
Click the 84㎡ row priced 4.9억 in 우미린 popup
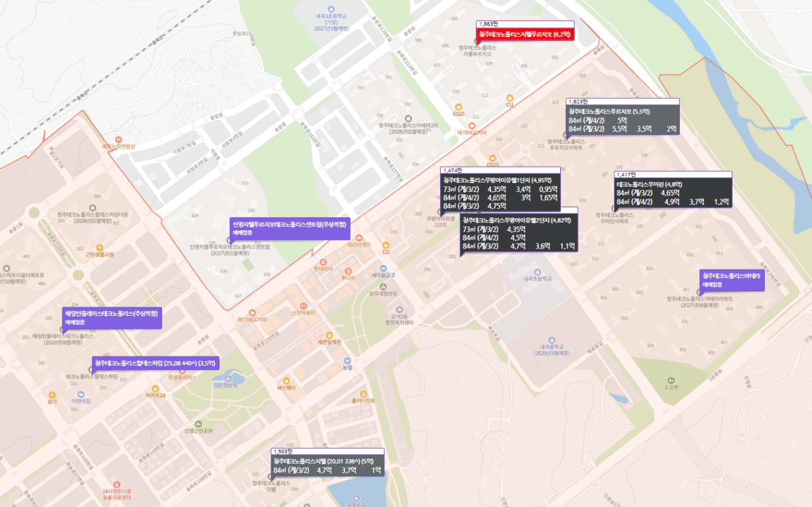673,202
